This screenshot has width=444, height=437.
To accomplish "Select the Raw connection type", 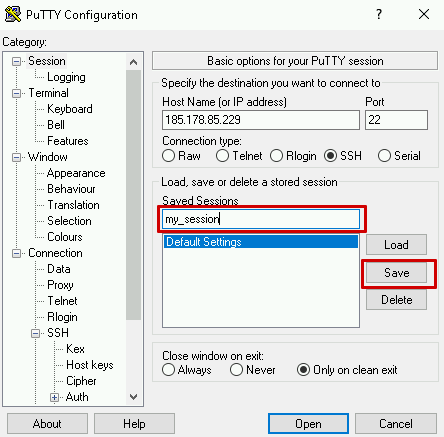I will click(x=168, y=156).
